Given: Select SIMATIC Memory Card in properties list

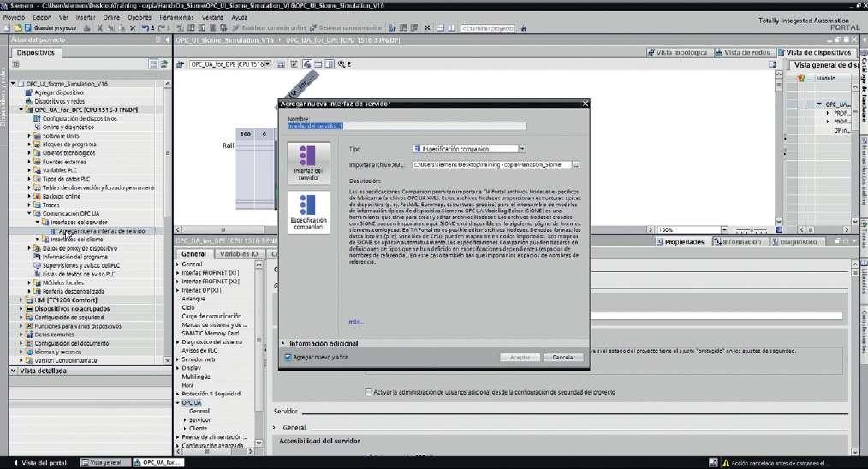Looking at the screenshot, I should [211, 333].
